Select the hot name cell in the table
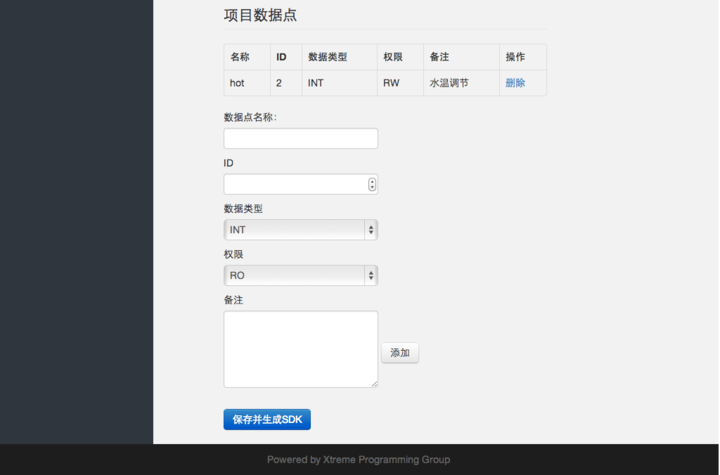Image resolution: width=720 pixels, height=475 pixels. click(237, 83)
